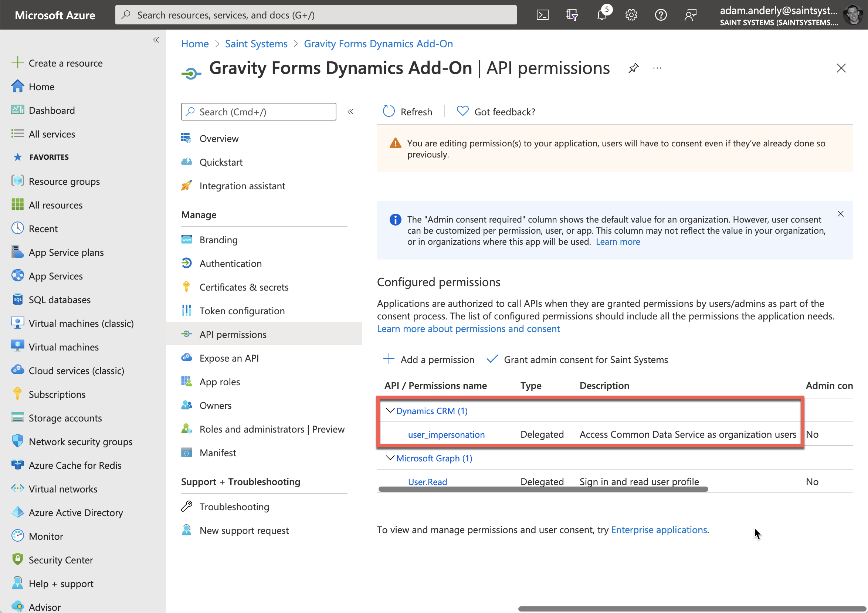868x613 pixels.
Task: Open the notifications bell
Action: pos(601,15)
